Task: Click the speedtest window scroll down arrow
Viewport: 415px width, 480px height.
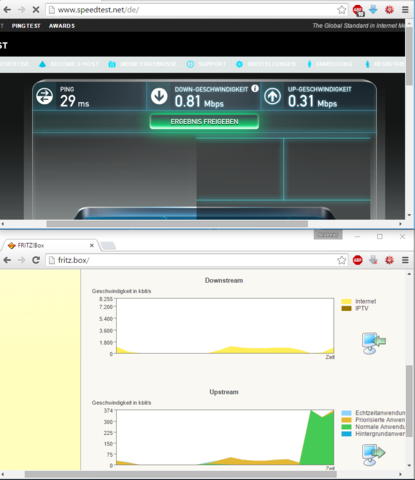Action: click(x=409, y=215)
